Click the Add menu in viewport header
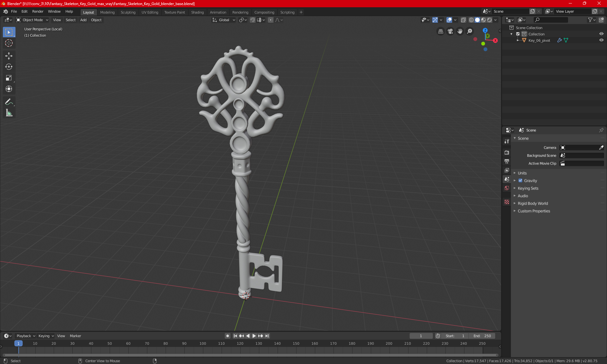Viewport: 607px width, 364px height. [83, 20]
